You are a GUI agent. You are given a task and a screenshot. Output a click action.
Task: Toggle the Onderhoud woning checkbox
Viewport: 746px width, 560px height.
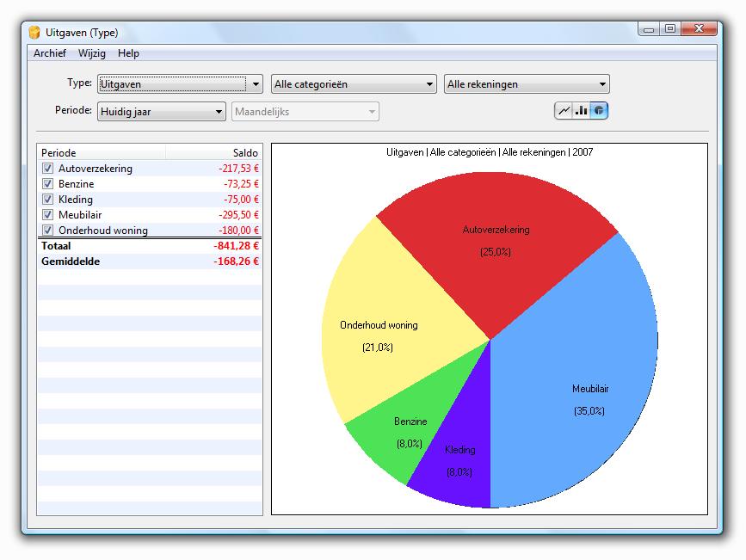(48, 231)
